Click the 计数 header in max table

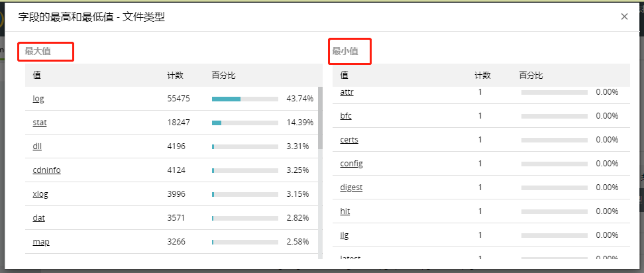pos(175,76)
